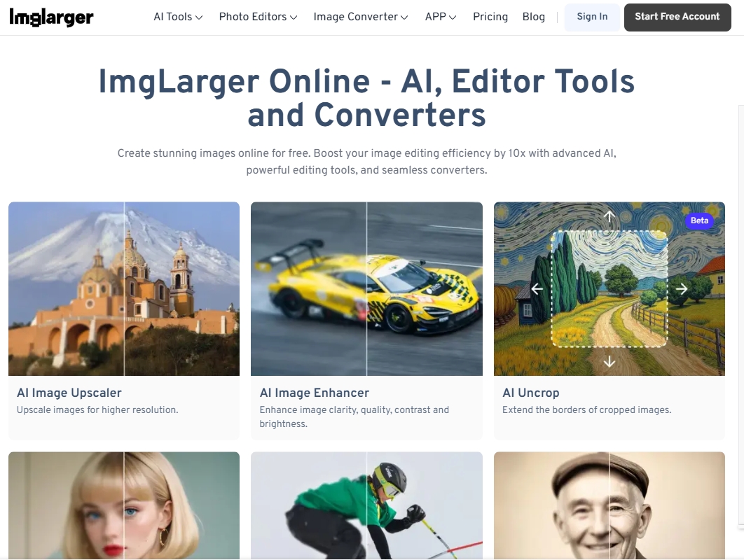Screen dimensions: 744x560
Task: Open the AI Uncrop painting thumbnail
Action: pos(609,289)
